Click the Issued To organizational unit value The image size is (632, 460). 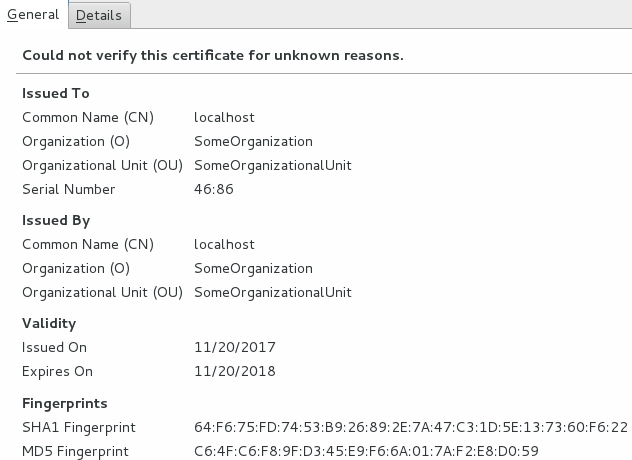[273, 165]
